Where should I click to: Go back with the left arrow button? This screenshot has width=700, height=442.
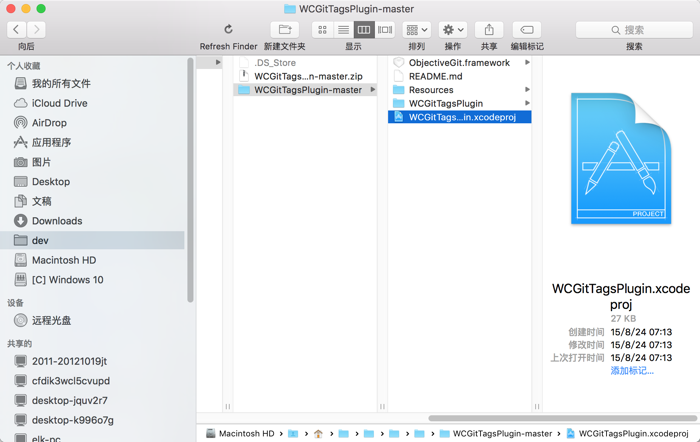coord(16,30)
